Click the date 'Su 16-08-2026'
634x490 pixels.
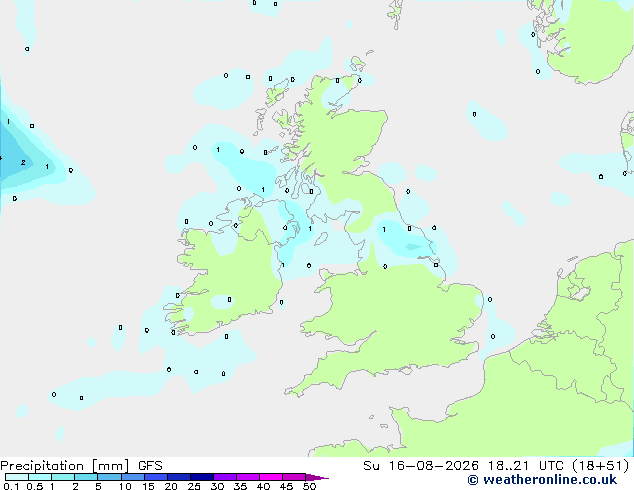point(421,466)
